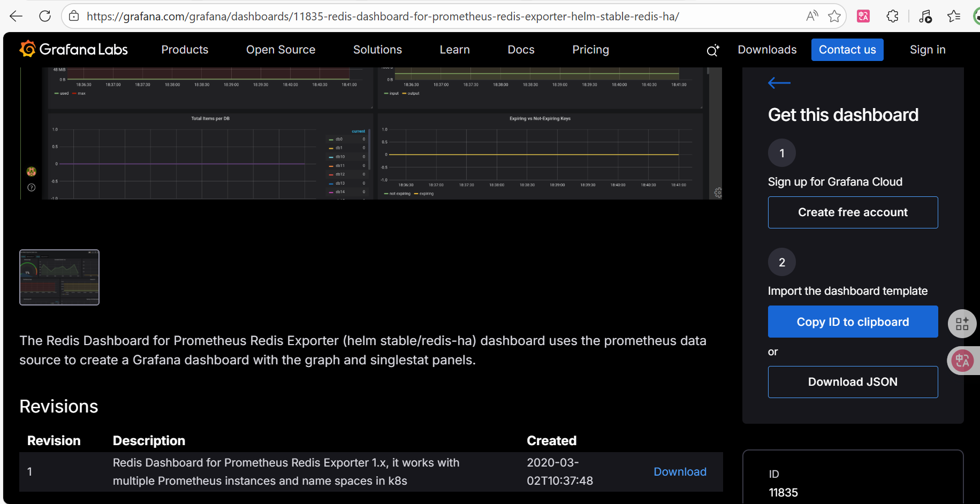This screenshot has width=980, height=504.
Task: Click the Grafana Labs logo
Action: pyautogui.click(x=74, y=49)
